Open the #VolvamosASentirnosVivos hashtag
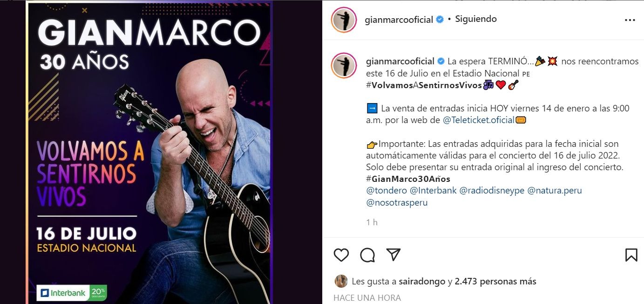The width and height of the screenshot is (644, 304). pyautogui.click(x=424, y=85)
